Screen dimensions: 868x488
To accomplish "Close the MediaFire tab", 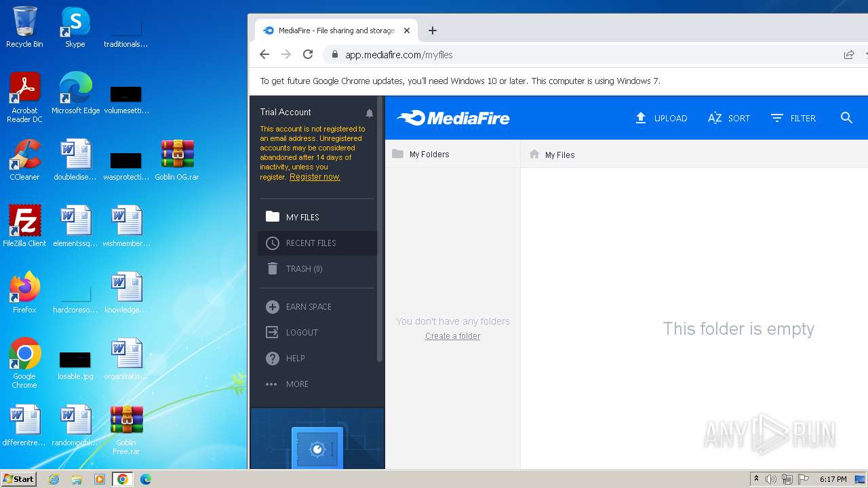I will point(407,30).
